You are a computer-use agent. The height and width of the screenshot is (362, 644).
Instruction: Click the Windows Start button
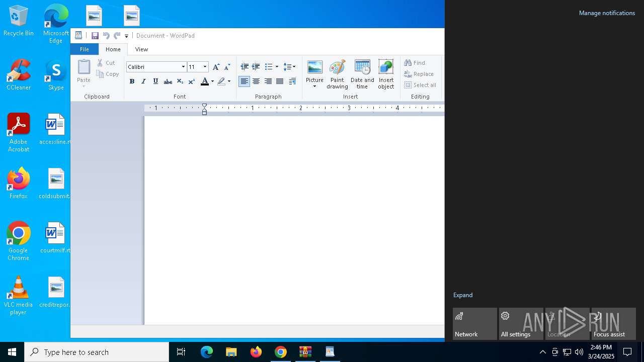pyautogui.click(x=12, y=352)
